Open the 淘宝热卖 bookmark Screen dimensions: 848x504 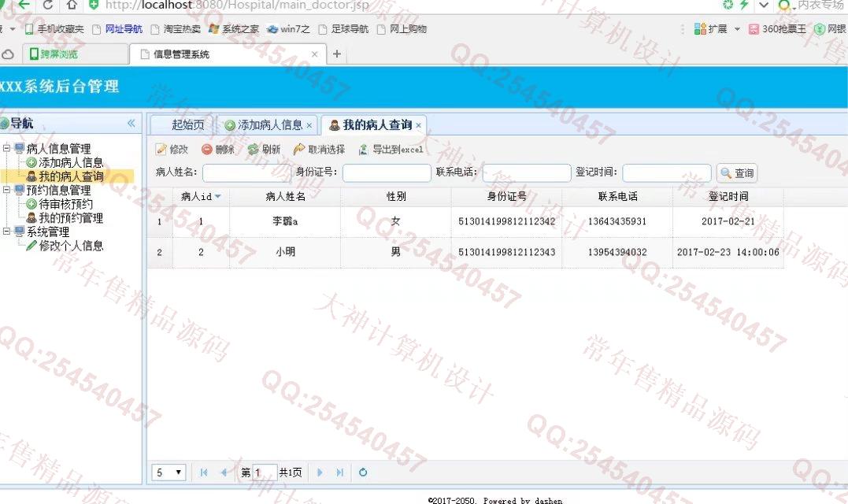tap(176, 28)
